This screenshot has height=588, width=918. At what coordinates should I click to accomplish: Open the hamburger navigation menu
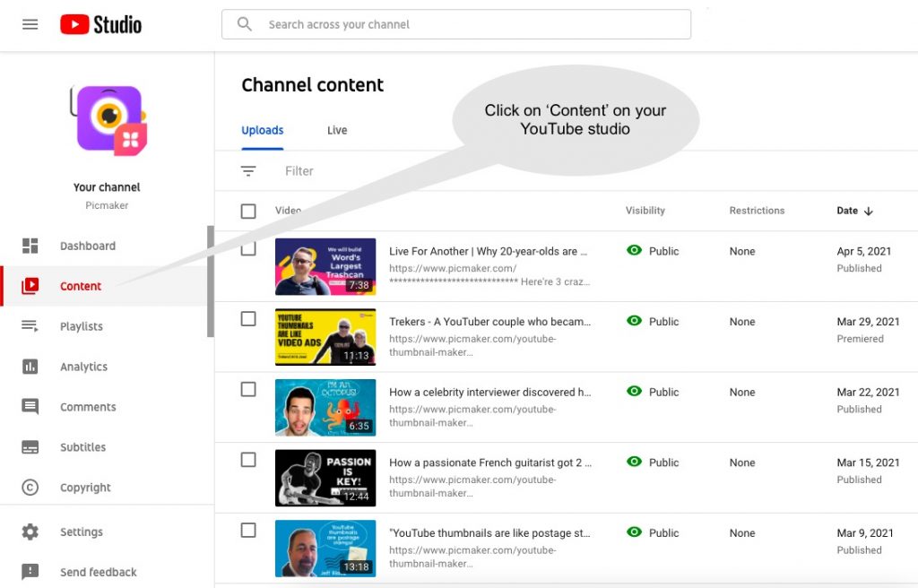[x=30, y=24]
